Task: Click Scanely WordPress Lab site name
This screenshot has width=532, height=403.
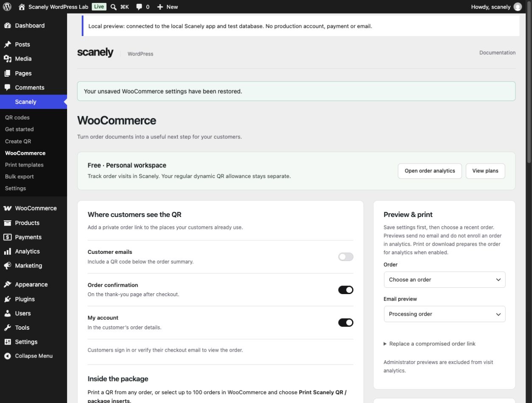Action: (58, 7)
